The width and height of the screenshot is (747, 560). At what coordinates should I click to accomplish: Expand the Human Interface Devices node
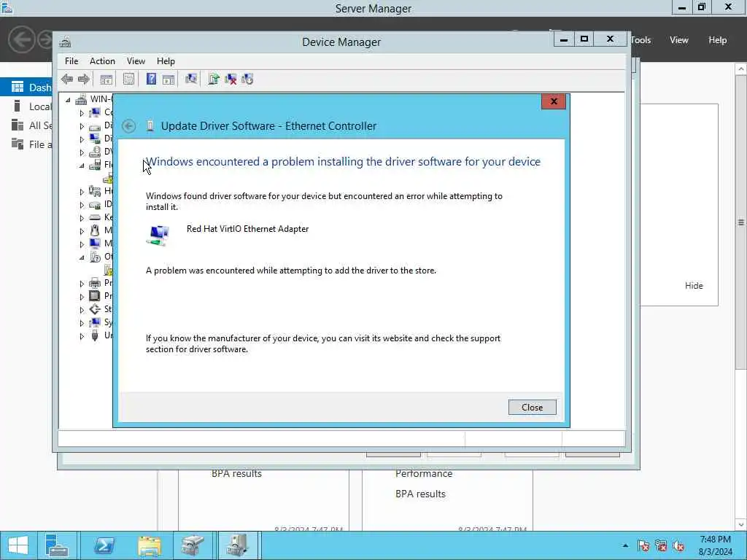click(x=82, y=192)
